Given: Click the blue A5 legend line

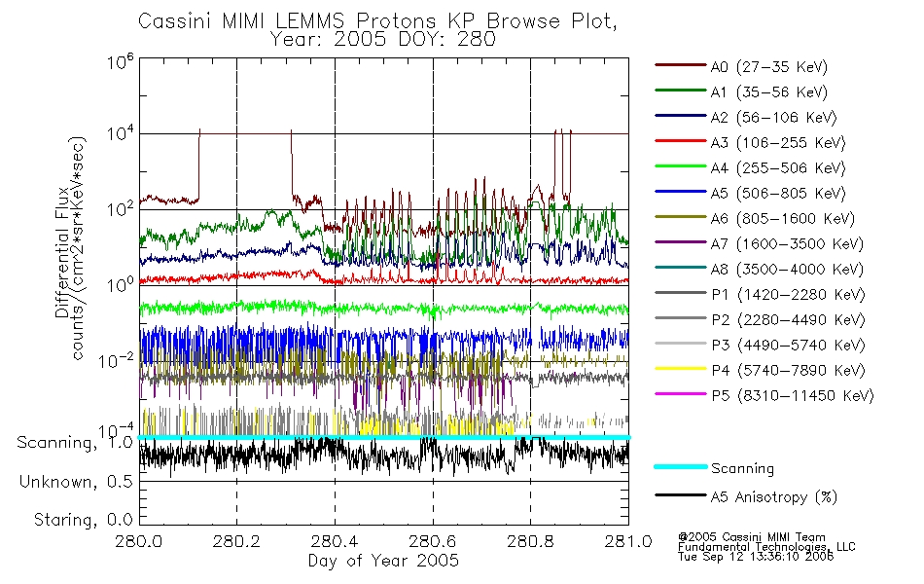Looking at the screenshot, I should coord(680,192).
